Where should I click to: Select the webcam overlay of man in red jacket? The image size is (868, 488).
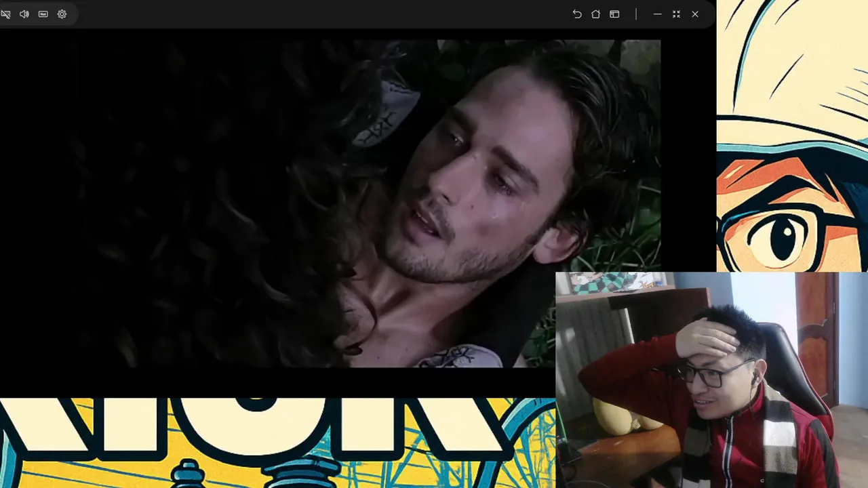pyautogui.click(x=711, y=380)
